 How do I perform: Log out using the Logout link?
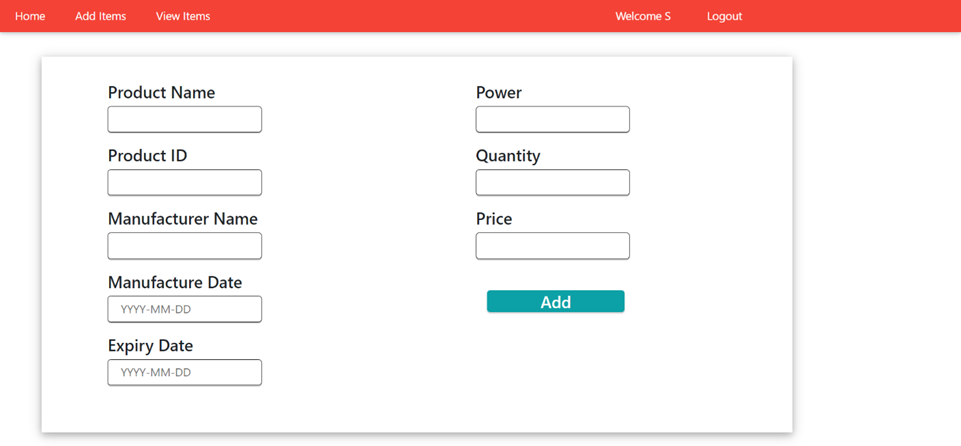tap(724, 16)
